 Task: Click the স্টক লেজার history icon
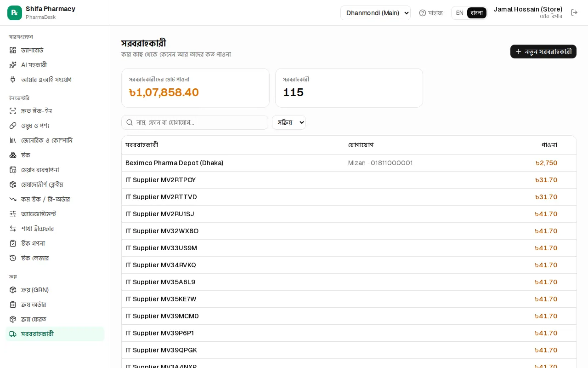point(13,258)
